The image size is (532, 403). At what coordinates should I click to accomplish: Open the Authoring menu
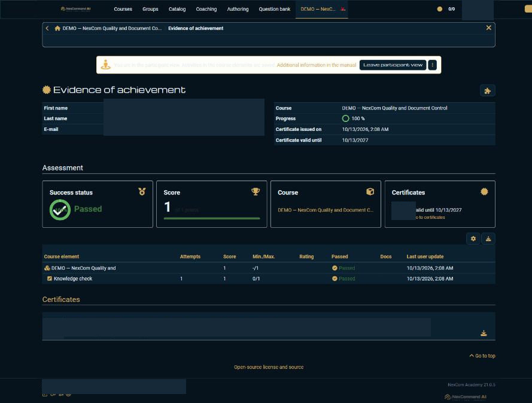pyautogui.click(x=238, y=9)
